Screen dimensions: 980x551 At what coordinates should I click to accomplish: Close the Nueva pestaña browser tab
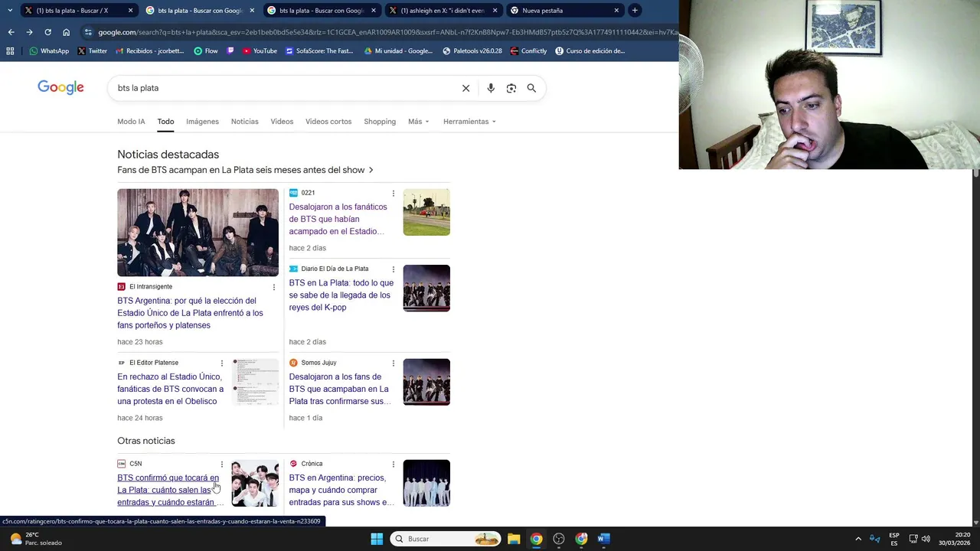[x=616, y=11]
